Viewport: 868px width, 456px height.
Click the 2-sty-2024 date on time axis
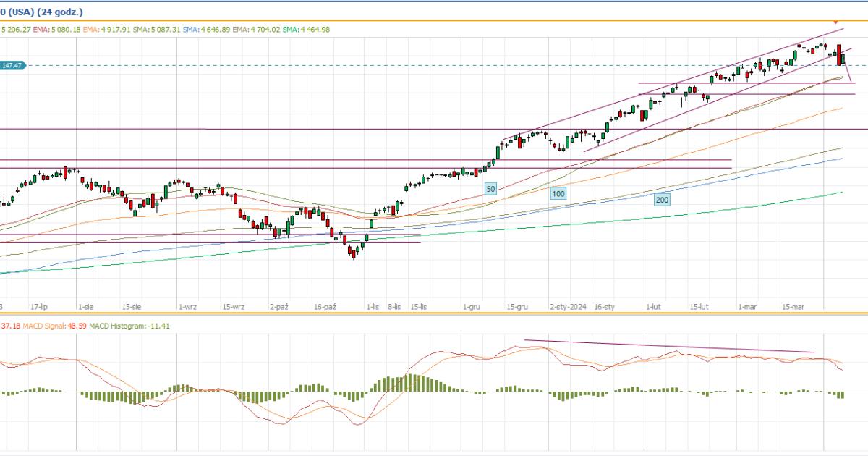click(568, 307)
